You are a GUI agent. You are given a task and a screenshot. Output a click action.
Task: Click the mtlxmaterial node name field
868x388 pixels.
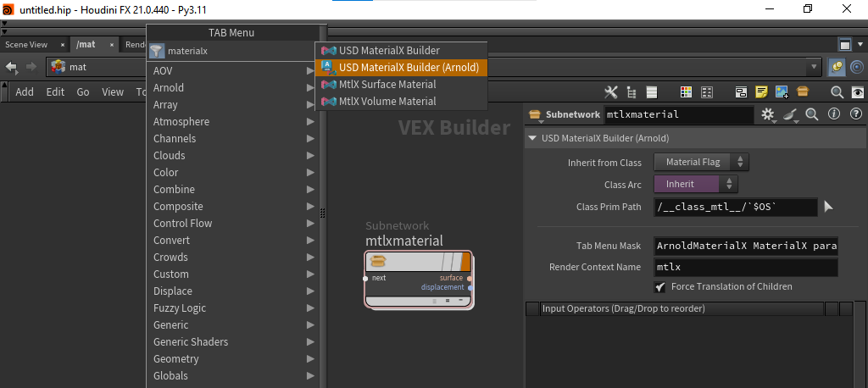(x=679, y=114)
